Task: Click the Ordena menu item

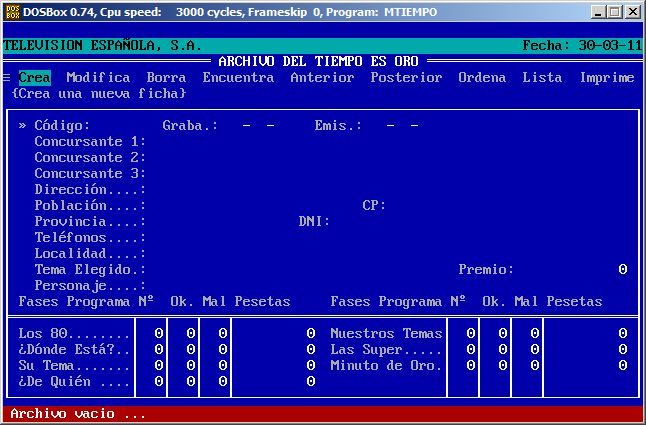Action: [x=482, y=78]
